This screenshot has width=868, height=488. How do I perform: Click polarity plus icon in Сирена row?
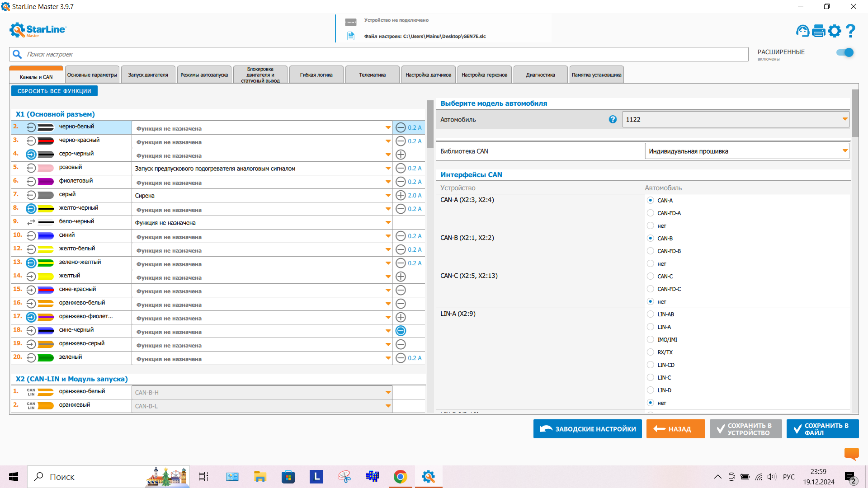401,195
